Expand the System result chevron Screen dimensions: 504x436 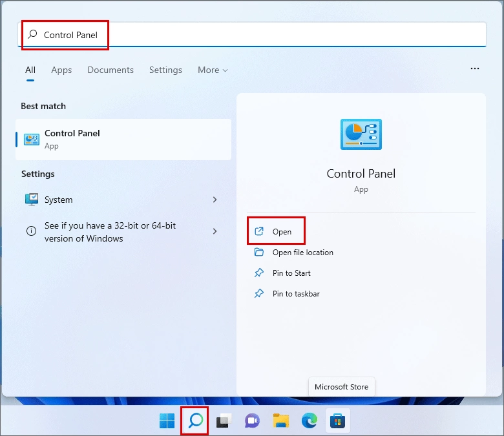point(215,200)
